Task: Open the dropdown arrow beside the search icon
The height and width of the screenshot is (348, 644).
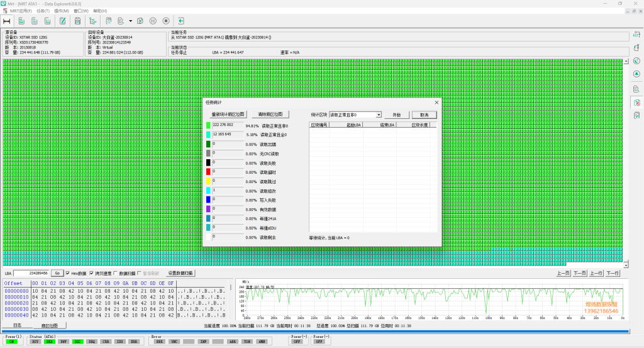Action: coord(131,21)
